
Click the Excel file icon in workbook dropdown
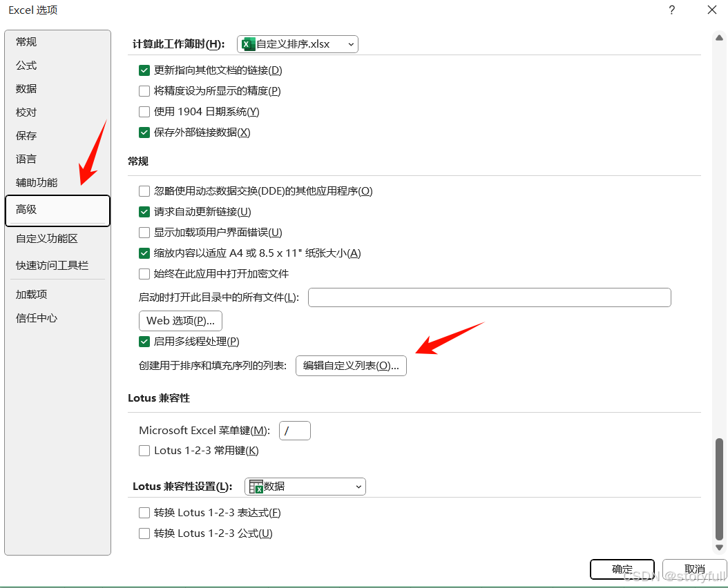click(x=249, y=44)
